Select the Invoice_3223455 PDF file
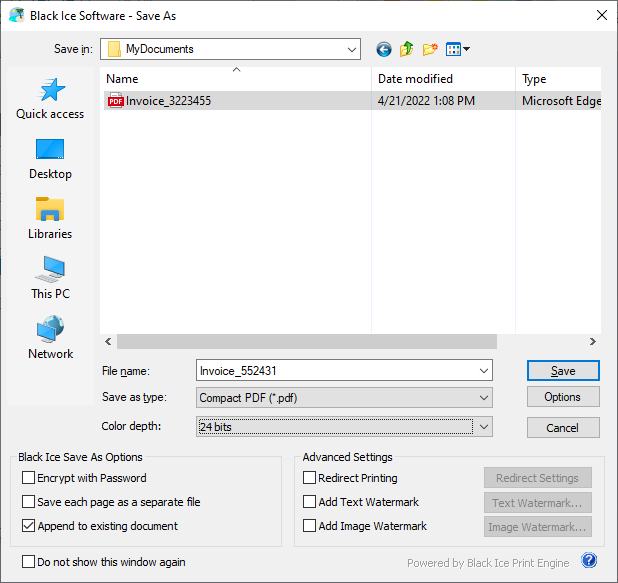 (x=168, y=101)
